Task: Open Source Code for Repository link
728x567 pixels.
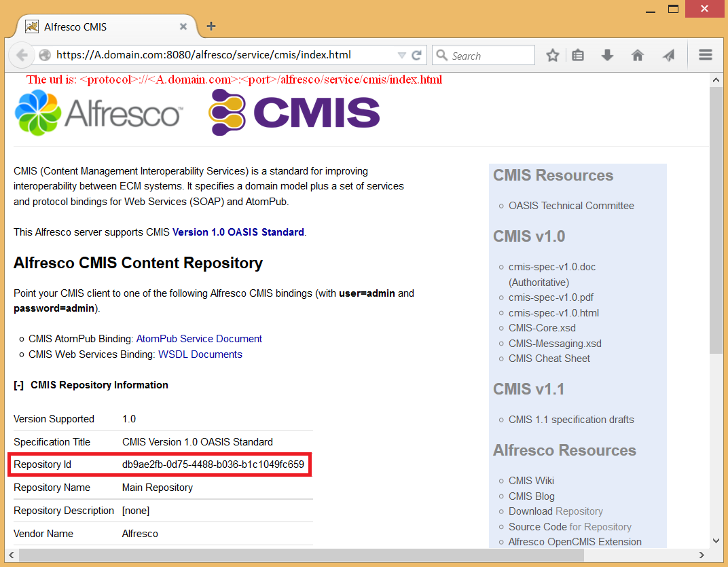Action: pos(570,527)
